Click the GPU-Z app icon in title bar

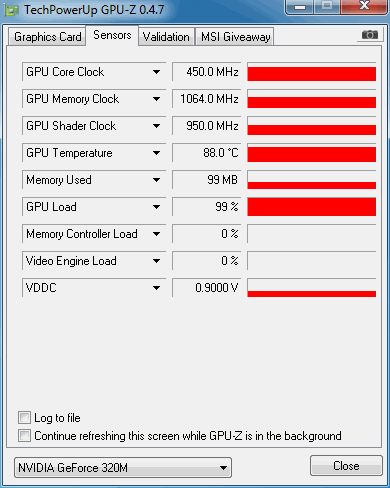click(11, 10)
